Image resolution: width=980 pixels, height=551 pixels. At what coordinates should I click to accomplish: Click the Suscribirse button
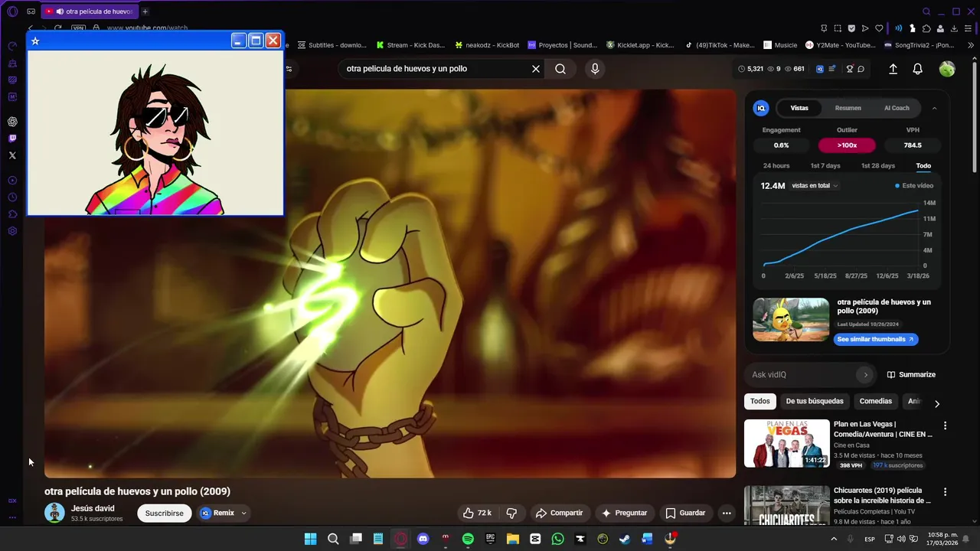tap(165, 514)
